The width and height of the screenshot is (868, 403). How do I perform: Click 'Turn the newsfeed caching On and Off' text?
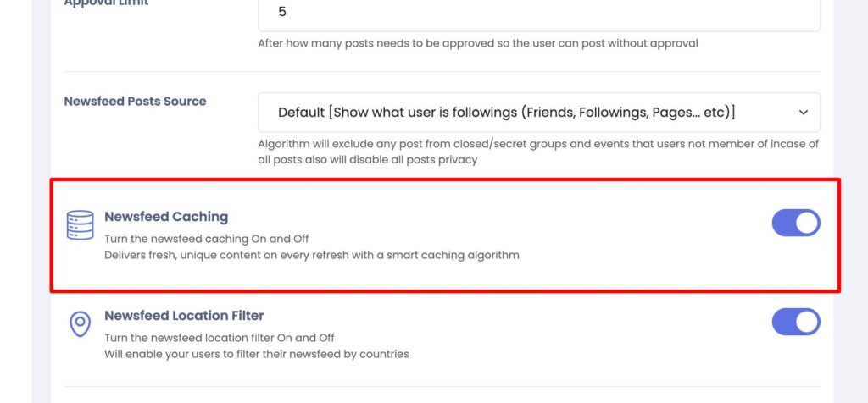click(x=212, y=239)
